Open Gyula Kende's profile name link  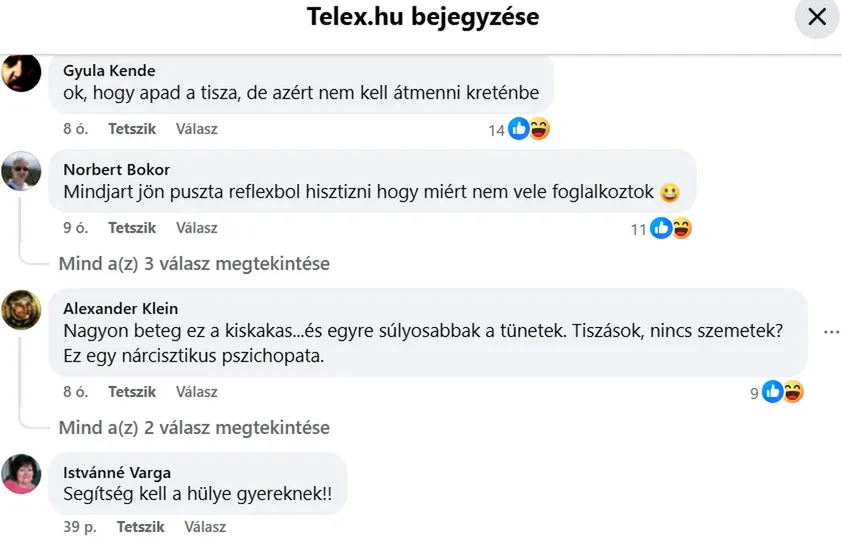109,71
